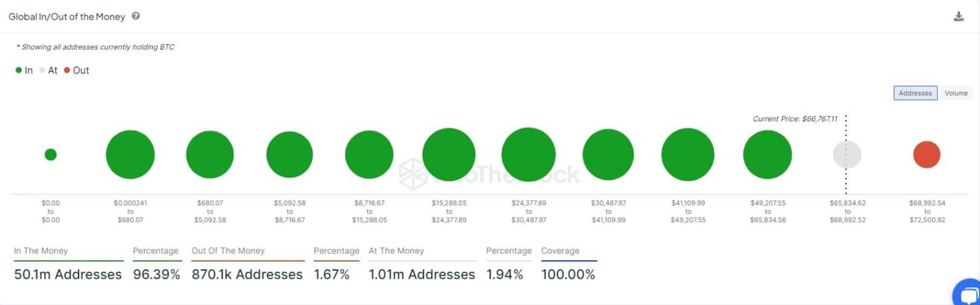Screen dimensions: 980x305
Task: Click the $0.000241 to $680.07 bubble
Action: click(130, 154)
